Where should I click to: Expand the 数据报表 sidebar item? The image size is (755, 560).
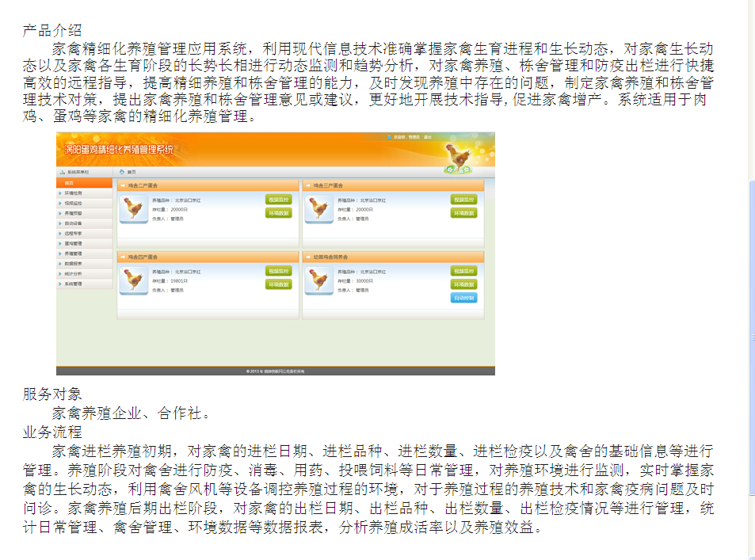(84, 264)
